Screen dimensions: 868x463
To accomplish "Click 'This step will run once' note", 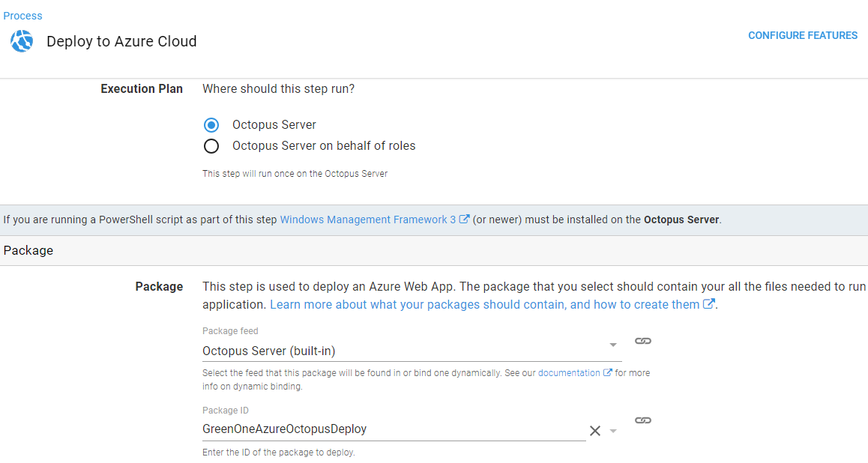I will [295, 174].
